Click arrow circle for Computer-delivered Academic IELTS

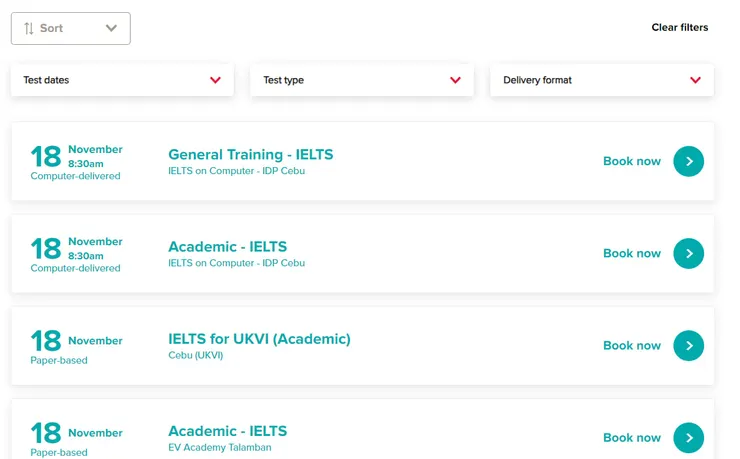(689, 253)
